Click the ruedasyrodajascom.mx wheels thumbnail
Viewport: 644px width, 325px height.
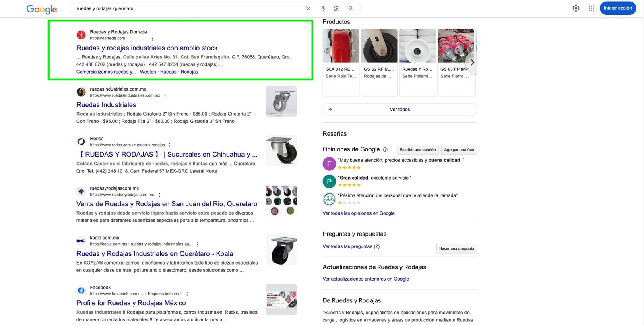point(281,200)
